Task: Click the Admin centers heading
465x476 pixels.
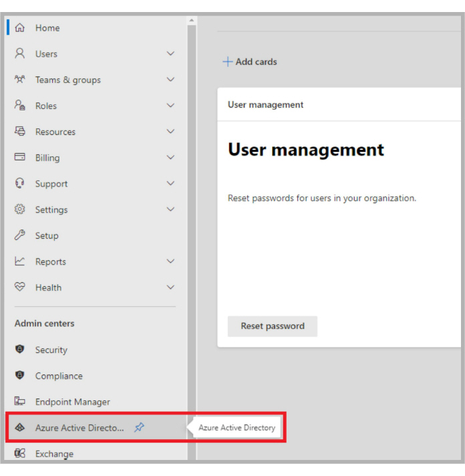Action: click(44, 324)
